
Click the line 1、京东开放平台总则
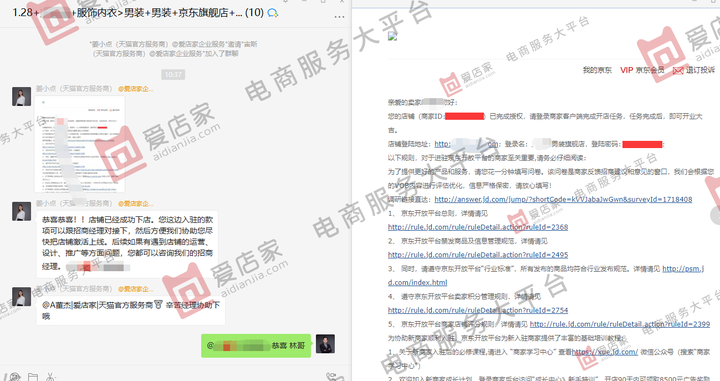click(438, 213)
